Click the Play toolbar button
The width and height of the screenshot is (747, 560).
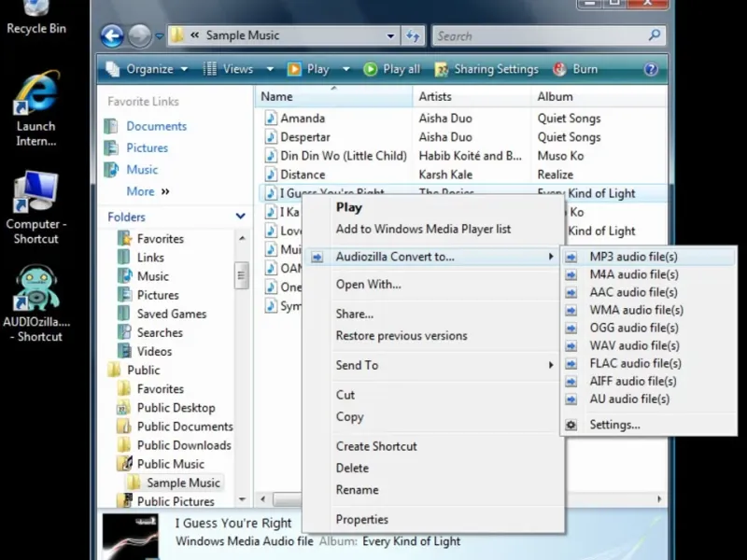(x=308, y=69)
